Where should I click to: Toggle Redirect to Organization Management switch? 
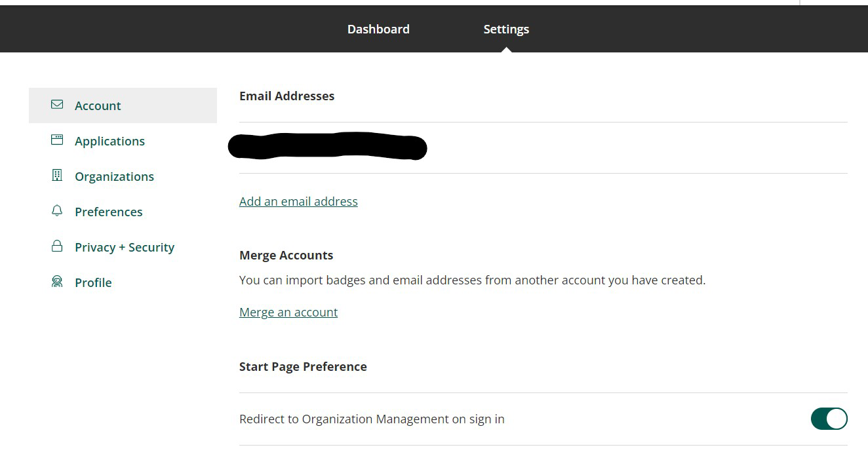(x=829, y=419)
